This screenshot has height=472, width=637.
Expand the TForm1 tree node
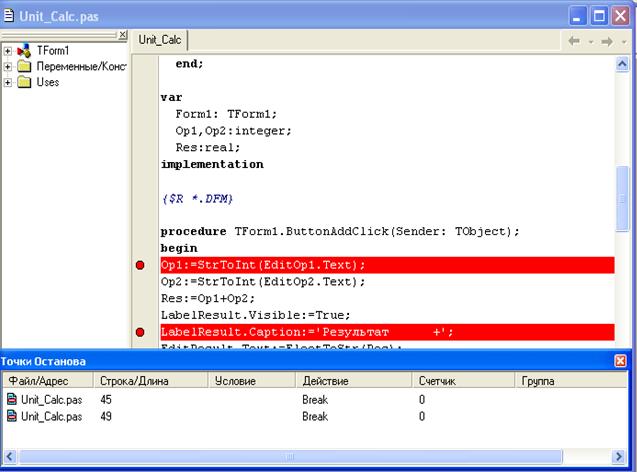pyautogui.click(x=7, y=51)
